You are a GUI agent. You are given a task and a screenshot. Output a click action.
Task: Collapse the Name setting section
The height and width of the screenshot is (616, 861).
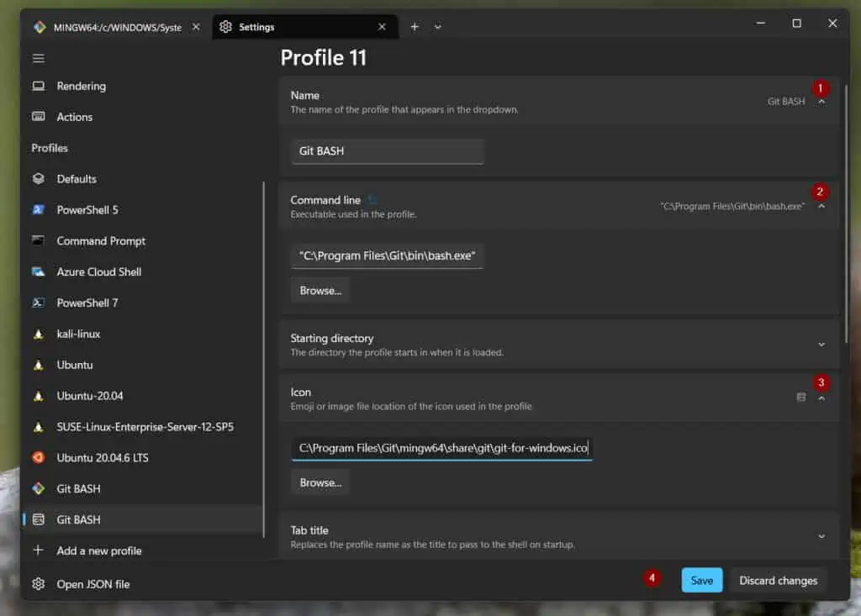(x=821, y=102)
